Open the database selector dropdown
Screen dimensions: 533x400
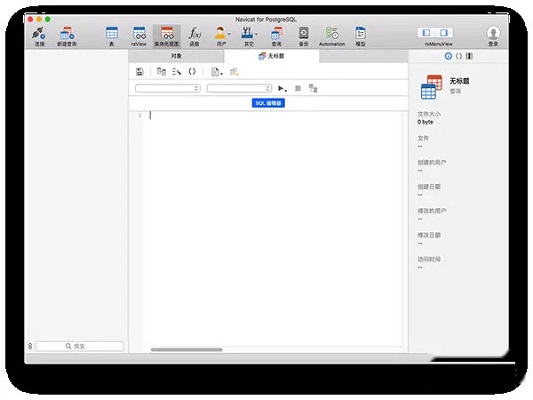click(x=239, y=89)
